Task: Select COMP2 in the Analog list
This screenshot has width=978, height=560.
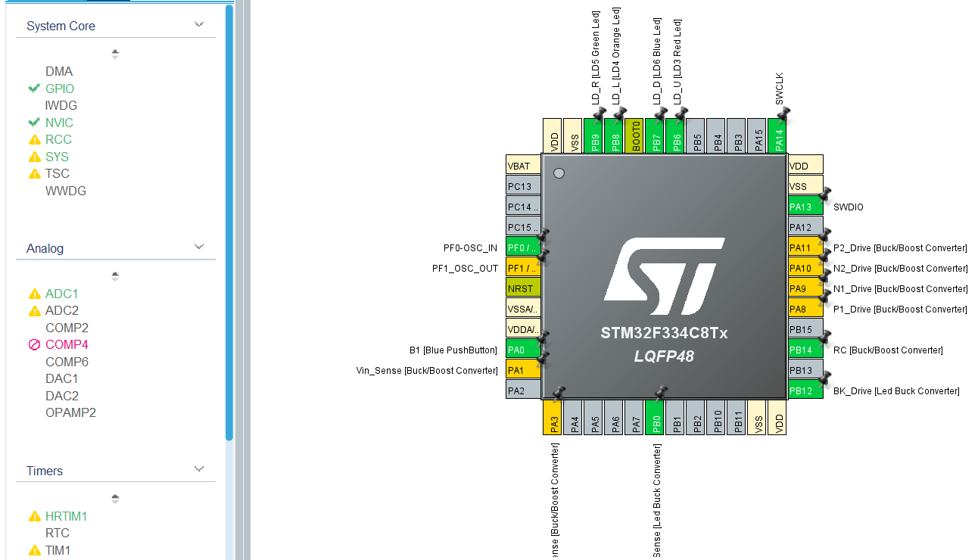Action: click(x=67, y=327)
